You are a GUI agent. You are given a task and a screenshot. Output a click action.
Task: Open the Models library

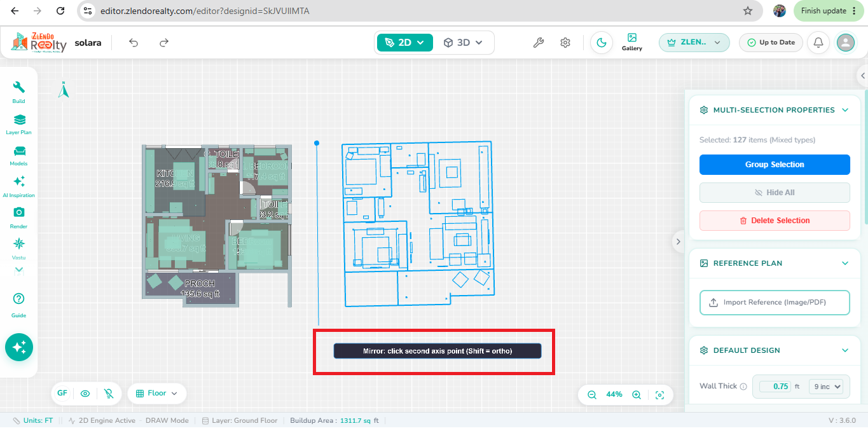click(19, 155)
